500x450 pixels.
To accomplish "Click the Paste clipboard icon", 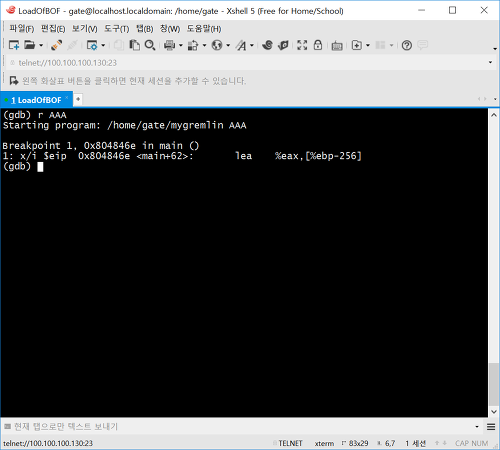I will pos(134,45).
